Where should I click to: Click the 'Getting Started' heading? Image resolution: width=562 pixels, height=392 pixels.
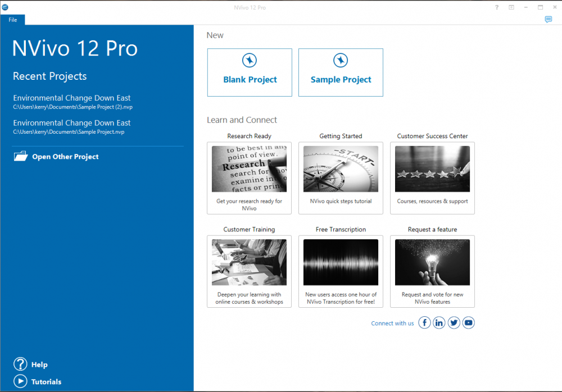341,136
